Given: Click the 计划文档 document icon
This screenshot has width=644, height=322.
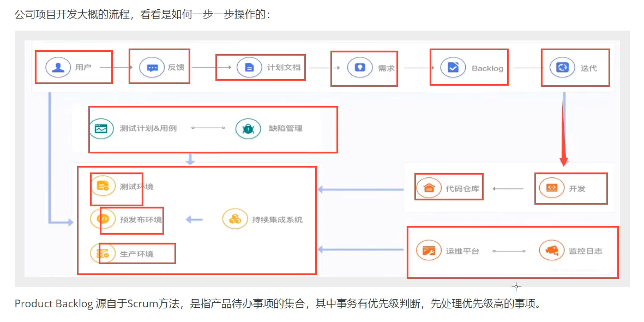Looking at the screenshot, I should (x=249, y=67).
